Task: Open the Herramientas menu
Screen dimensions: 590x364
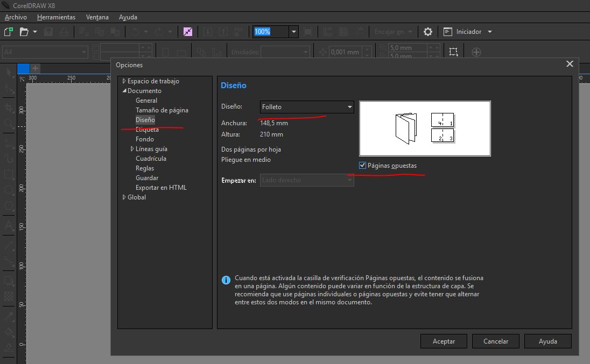Action: pos(56,17)
